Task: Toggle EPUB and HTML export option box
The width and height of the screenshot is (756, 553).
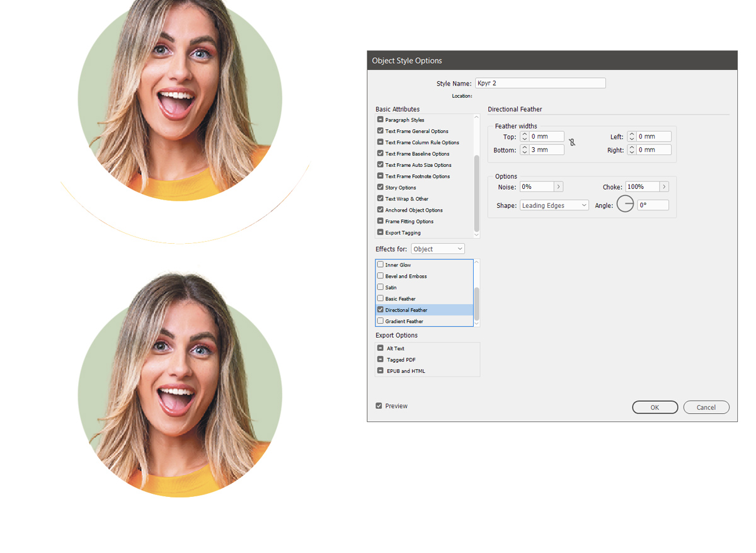Action: [381, 371]
